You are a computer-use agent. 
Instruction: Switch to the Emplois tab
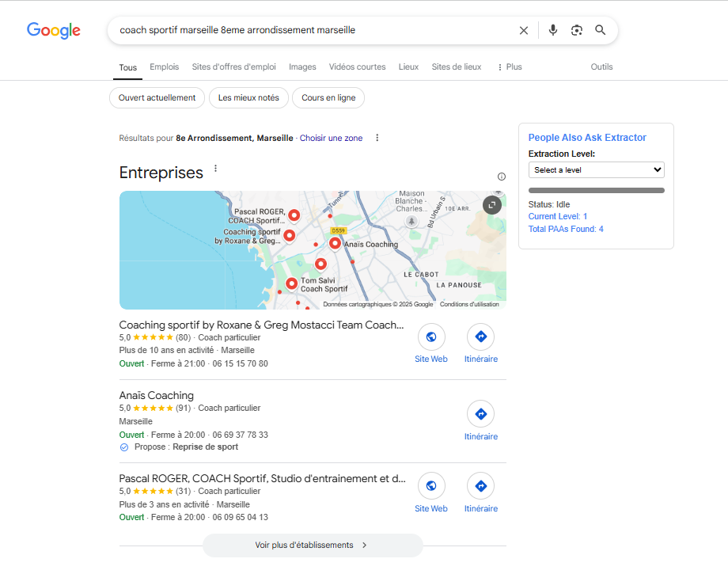tap(164, 67)
